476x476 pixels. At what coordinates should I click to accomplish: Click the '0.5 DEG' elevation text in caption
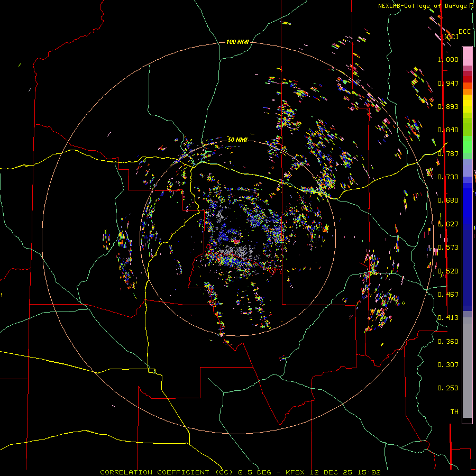[x=254, y=472]
